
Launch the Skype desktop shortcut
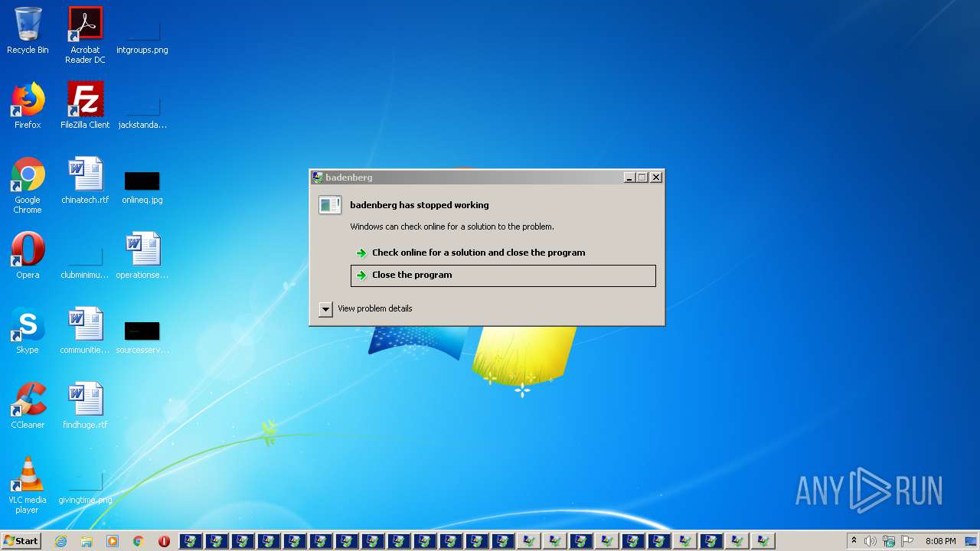point(28,331)
